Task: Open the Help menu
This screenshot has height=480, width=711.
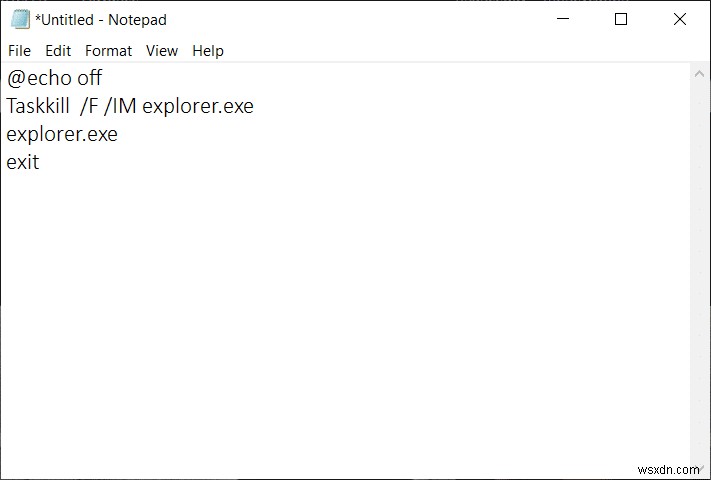Action: [x=208, y=51]
